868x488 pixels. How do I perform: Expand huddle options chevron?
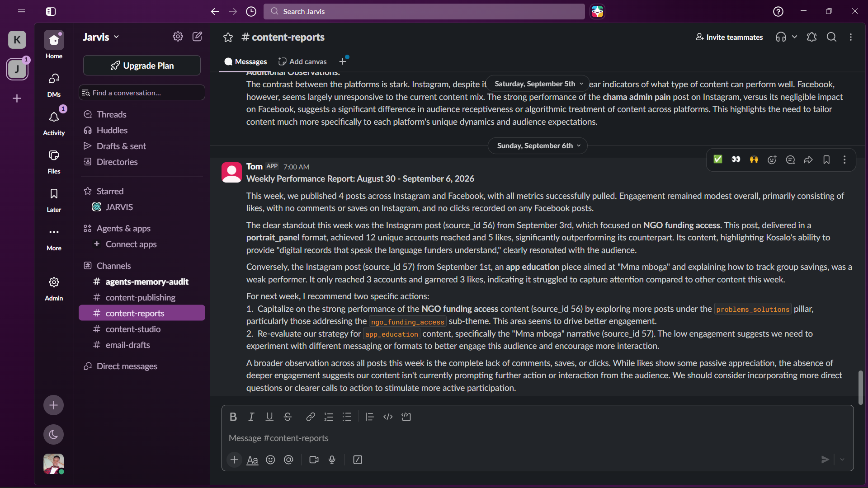794,37
